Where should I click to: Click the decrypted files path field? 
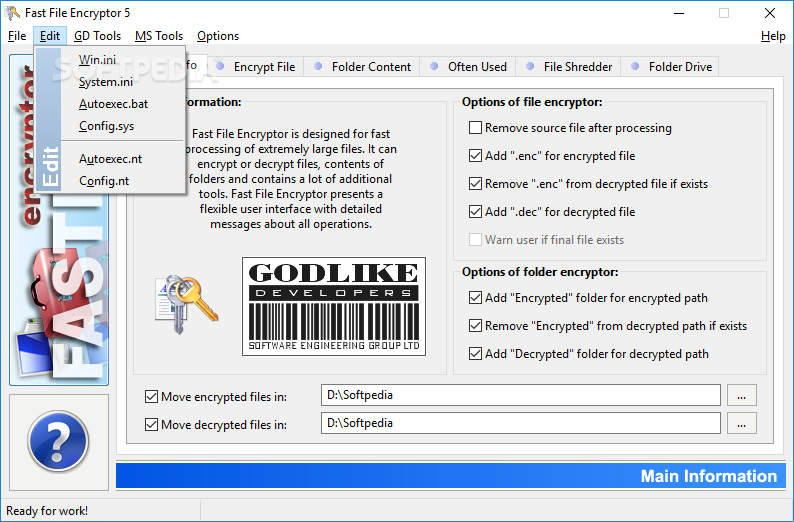521,423
